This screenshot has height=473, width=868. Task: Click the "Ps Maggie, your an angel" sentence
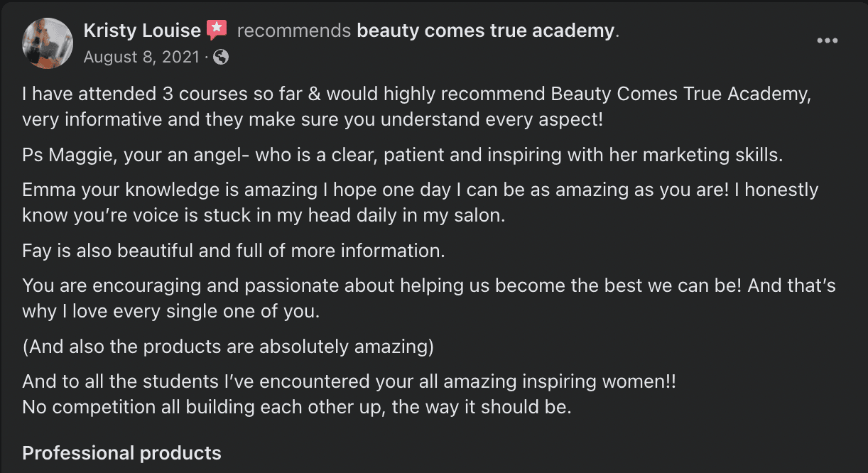(402, 155)
